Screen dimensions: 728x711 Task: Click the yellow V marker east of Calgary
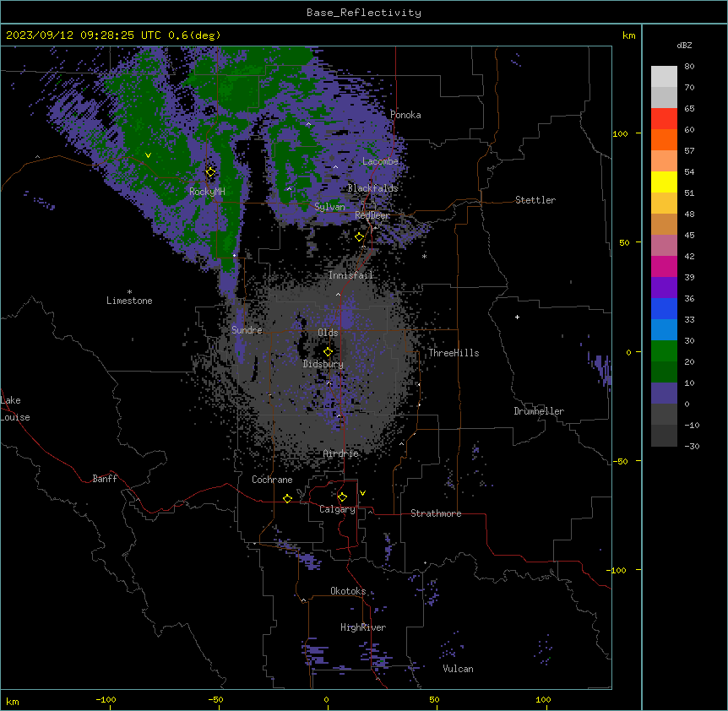[x=362, y=493]
